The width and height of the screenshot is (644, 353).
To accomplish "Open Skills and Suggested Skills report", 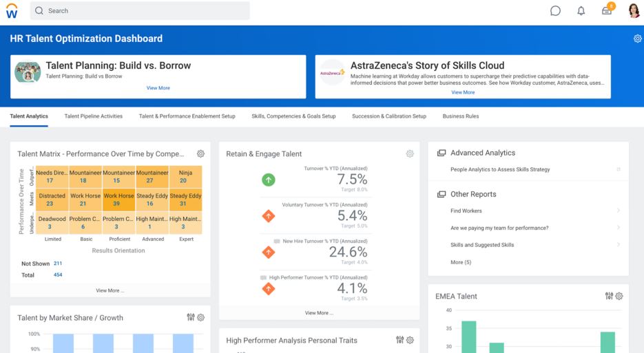I will pos(482,245).
